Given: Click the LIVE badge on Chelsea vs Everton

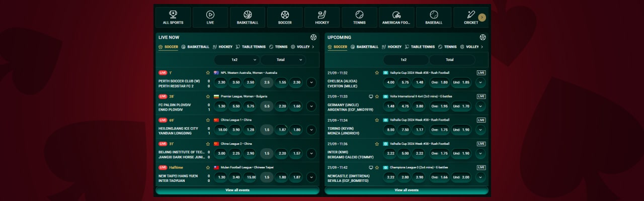Looking at the screenshot, I should [x=481, y=72].
